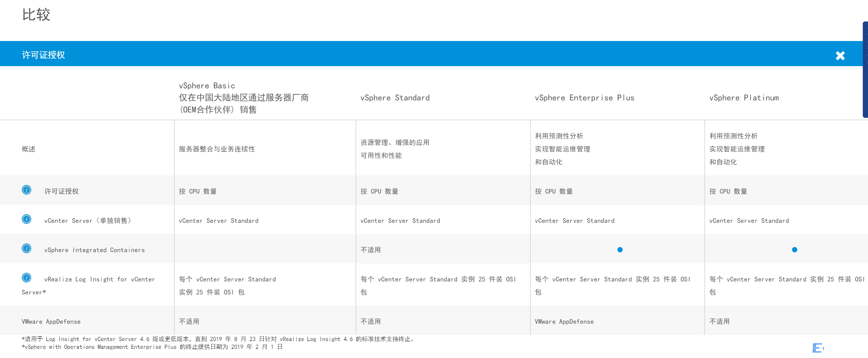Collapse the 许可证授权 blue header bar

tap(431, 54)
